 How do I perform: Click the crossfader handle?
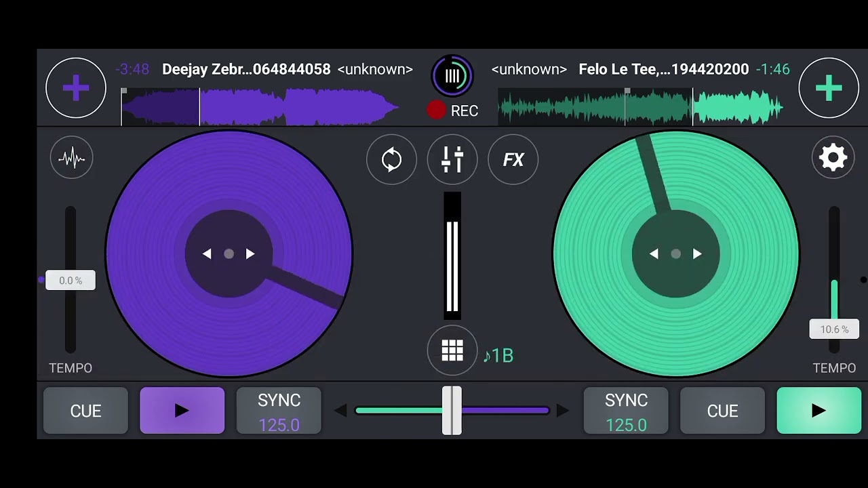[x=452, y=411]
